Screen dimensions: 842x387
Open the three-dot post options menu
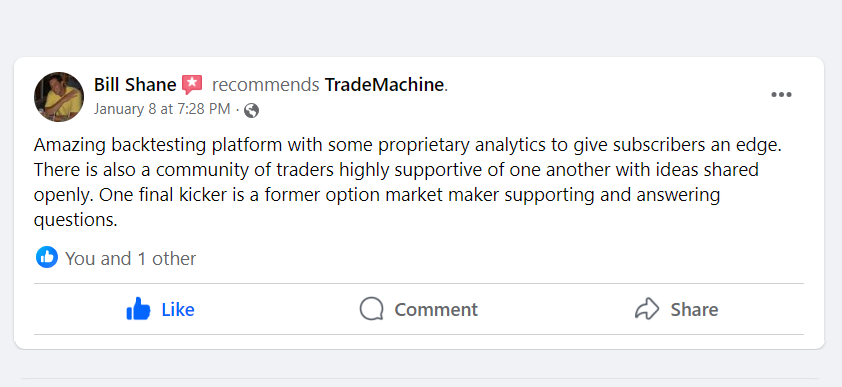(x=781, y=95)
